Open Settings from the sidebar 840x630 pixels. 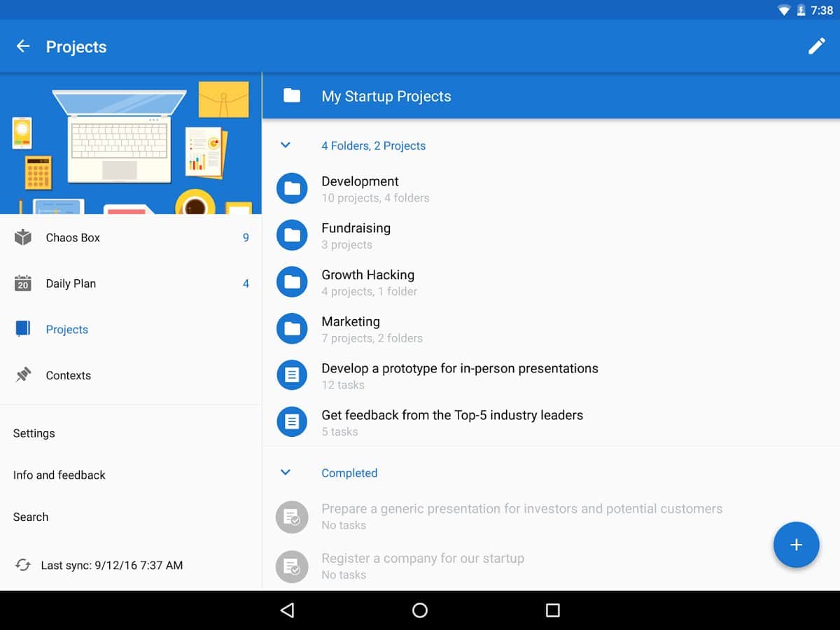click(x=34, y=433)
